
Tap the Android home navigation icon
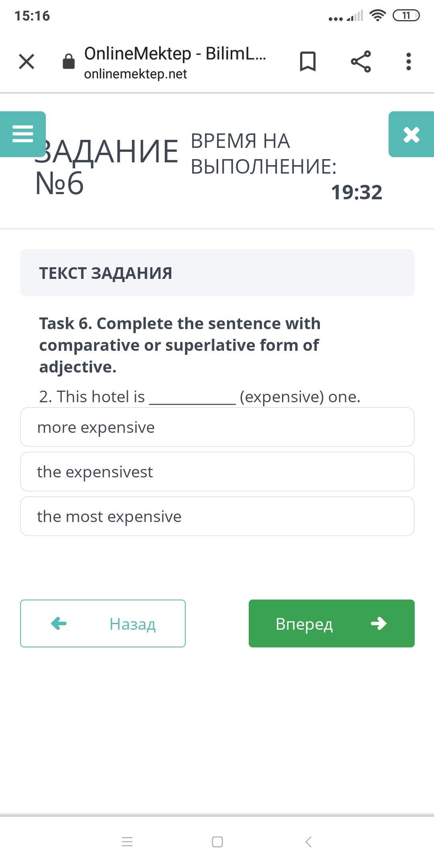tap(217, 842)
